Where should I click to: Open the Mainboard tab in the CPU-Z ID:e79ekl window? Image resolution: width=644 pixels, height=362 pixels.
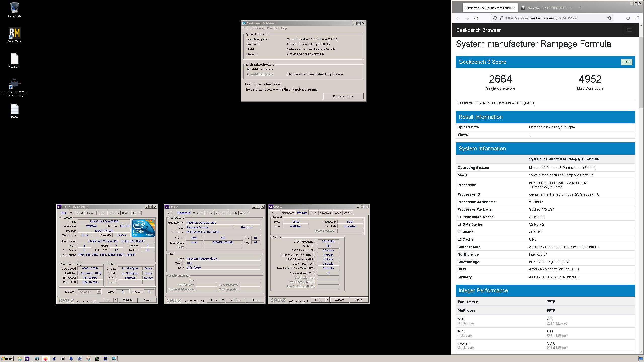(x=76, y=213)
